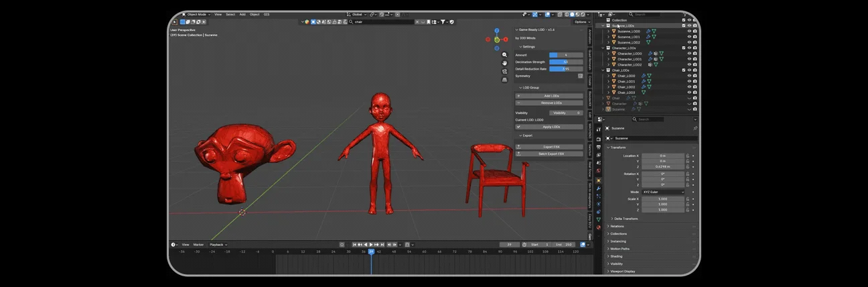Collapse the Suzanne_LODs collection
The width and height of the screenshot is (868, 287).
point(603,25)
